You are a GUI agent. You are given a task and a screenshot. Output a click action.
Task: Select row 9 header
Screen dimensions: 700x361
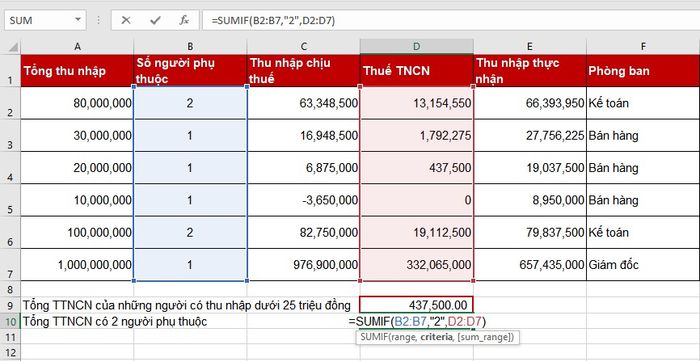coord(10,305)
